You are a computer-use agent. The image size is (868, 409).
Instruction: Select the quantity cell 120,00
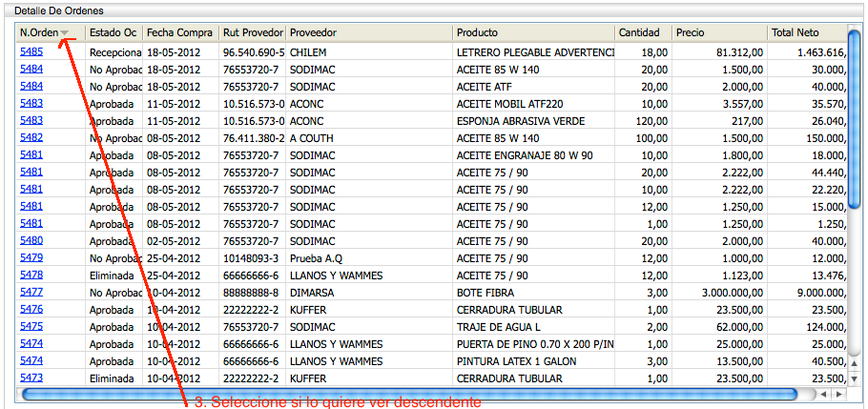pyautogui.click(x=643, y=121)
